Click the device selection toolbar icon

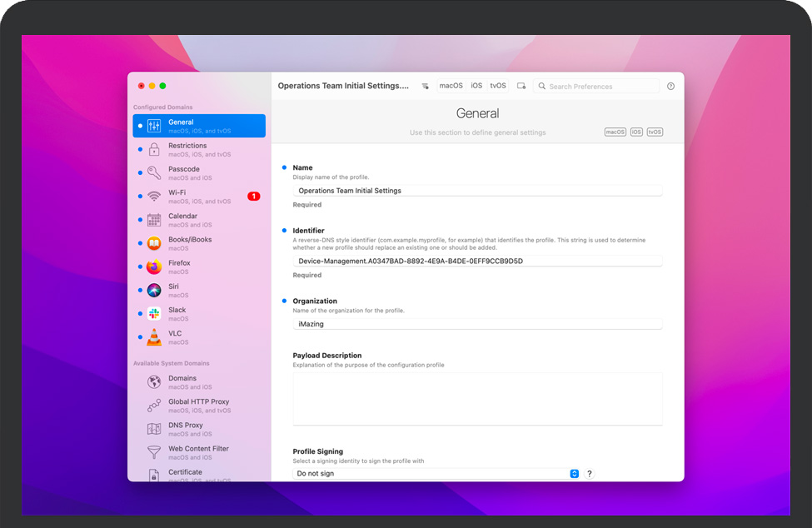point(521,86)
